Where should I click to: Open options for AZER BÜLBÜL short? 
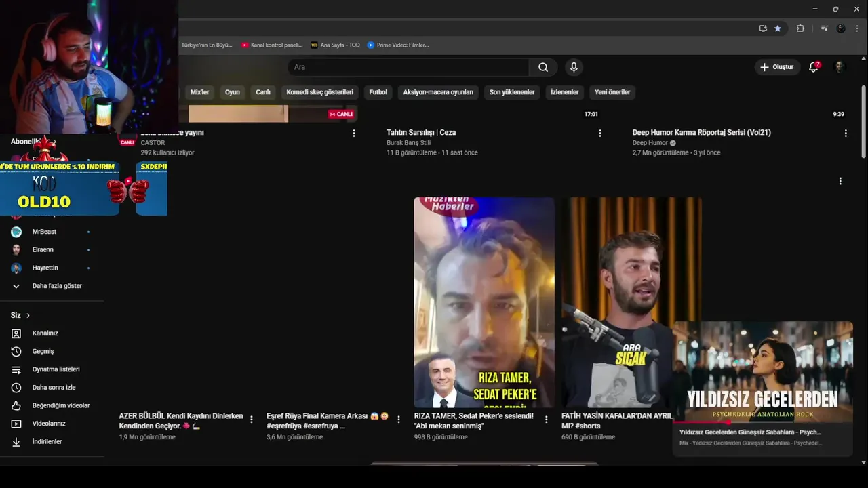click(252, 420)
